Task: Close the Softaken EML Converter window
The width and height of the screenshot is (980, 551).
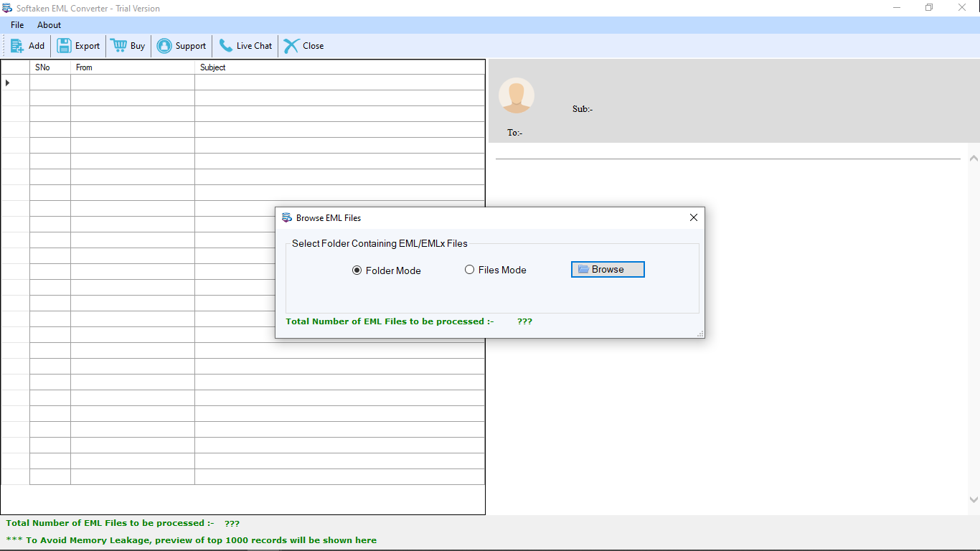Action: point(962,8)
